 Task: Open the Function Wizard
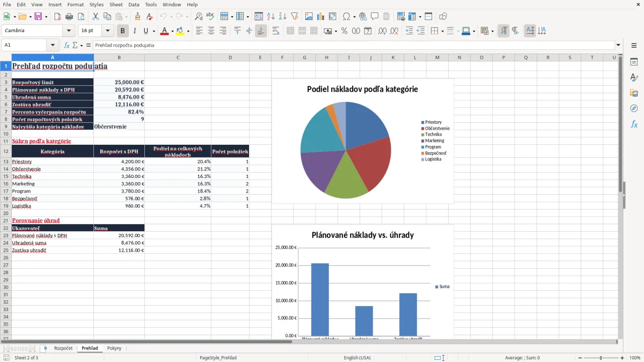(x=67, y=45)
